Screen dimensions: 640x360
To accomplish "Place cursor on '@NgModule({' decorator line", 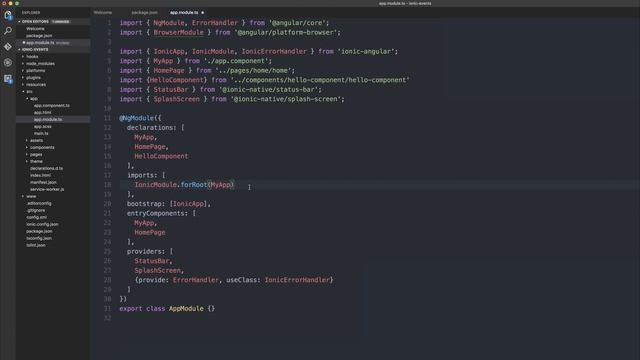I will click(x=140, y=118).
